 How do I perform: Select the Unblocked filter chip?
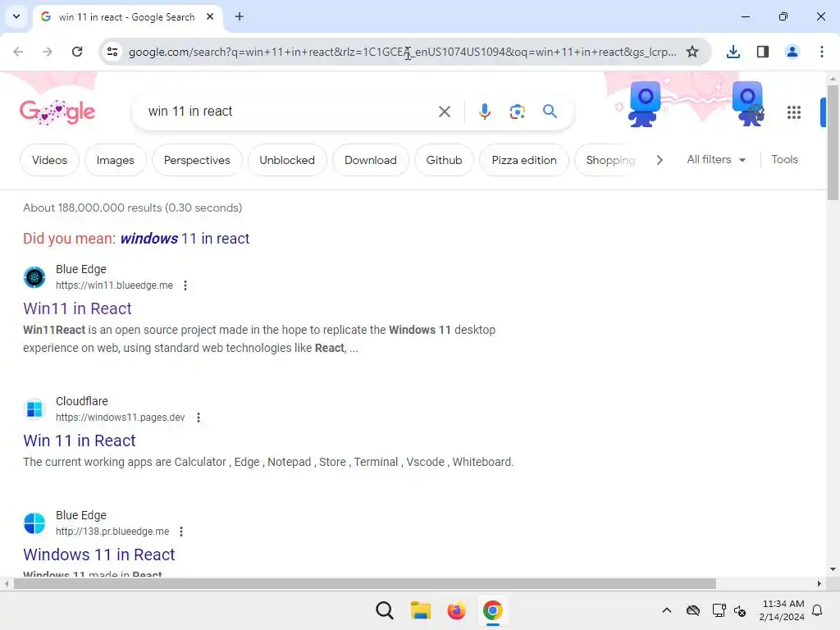click(x=287, y=160)
